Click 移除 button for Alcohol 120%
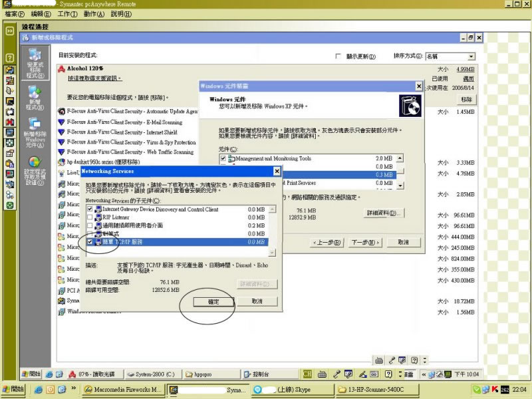532x399 pixels. pos(467,100)
